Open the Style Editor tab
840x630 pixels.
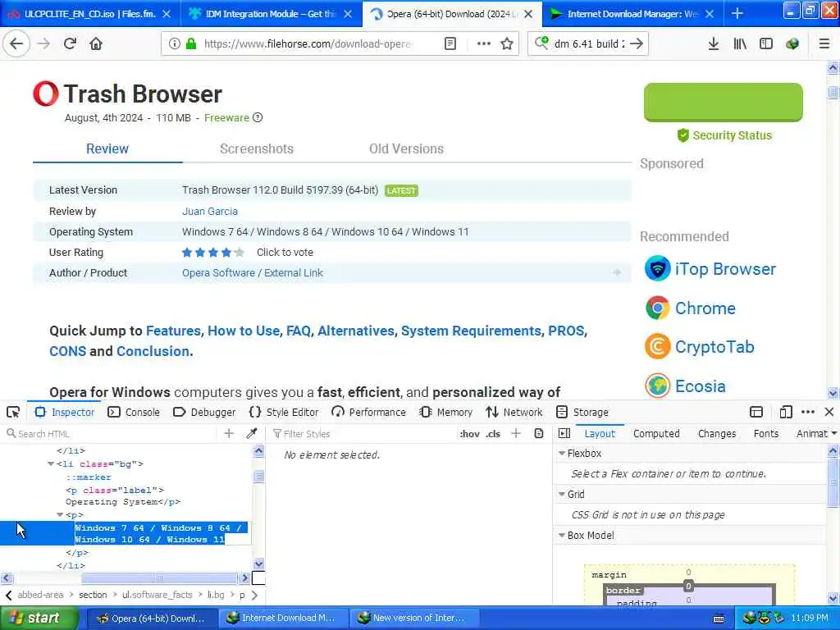tap(284, 412)
